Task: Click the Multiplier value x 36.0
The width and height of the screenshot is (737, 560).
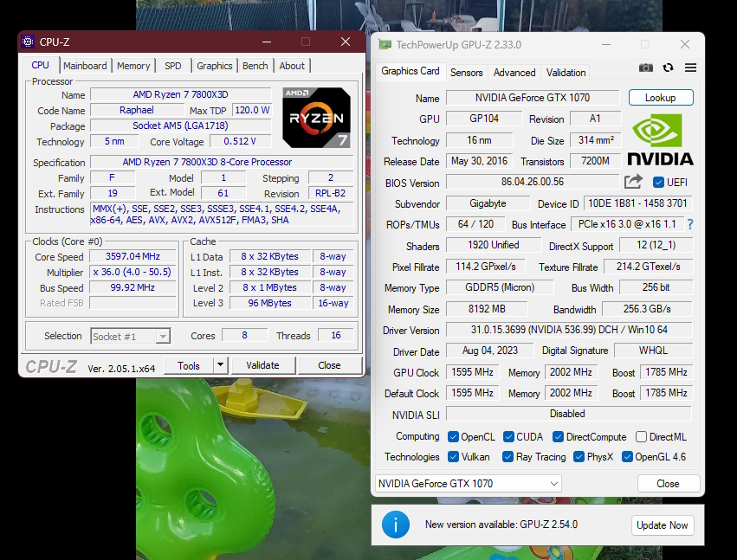Action: [x=133, y=272]
